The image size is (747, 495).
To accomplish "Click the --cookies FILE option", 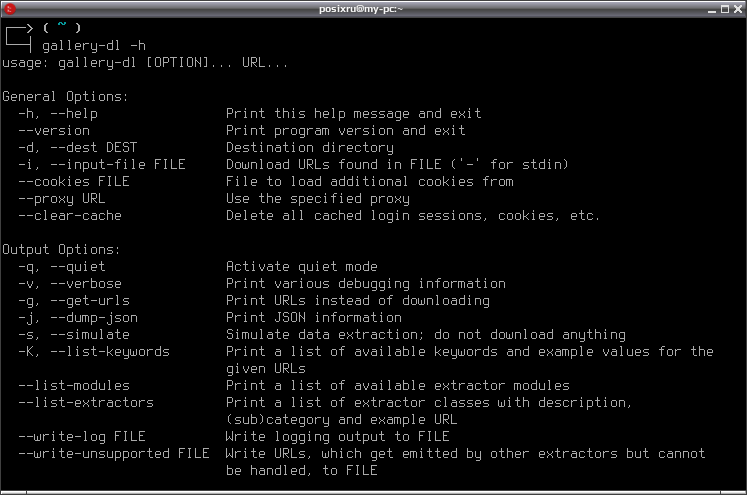I will [74, 182].
